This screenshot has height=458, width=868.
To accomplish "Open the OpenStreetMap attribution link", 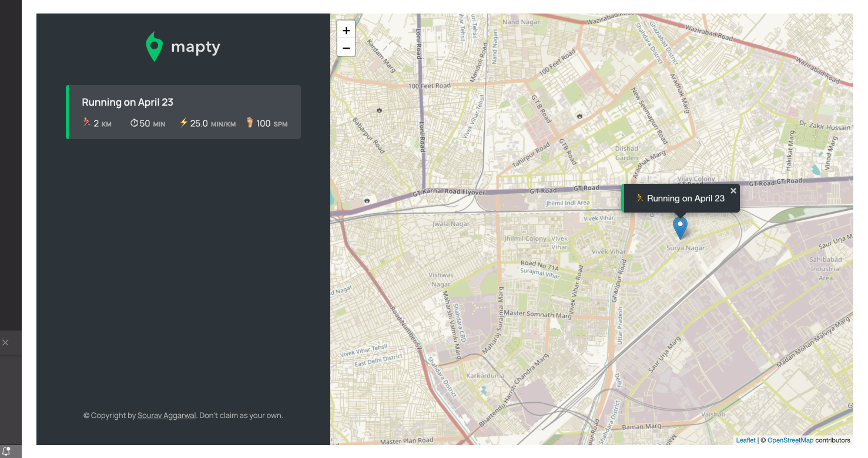I will [790, 440].
